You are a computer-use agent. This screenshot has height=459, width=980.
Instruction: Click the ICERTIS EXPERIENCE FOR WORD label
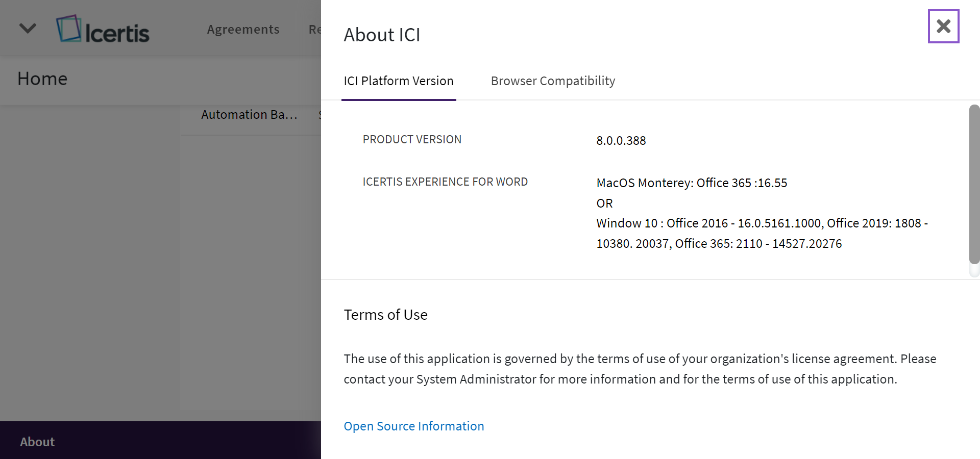445,182
